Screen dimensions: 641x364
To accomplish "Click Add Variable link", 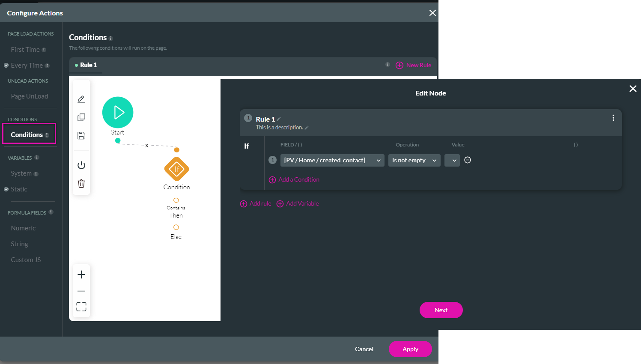I will [298, 203].
